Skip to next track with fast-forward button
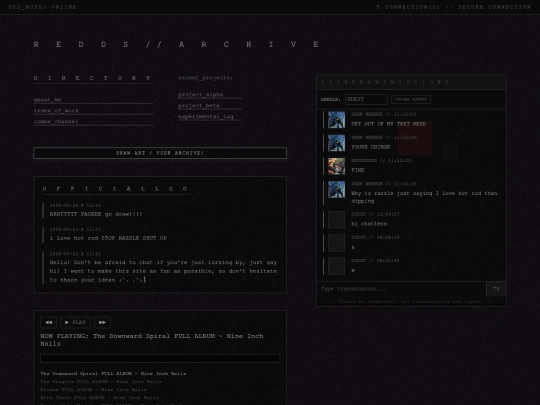The image size is (540, 405). point(102,322)
